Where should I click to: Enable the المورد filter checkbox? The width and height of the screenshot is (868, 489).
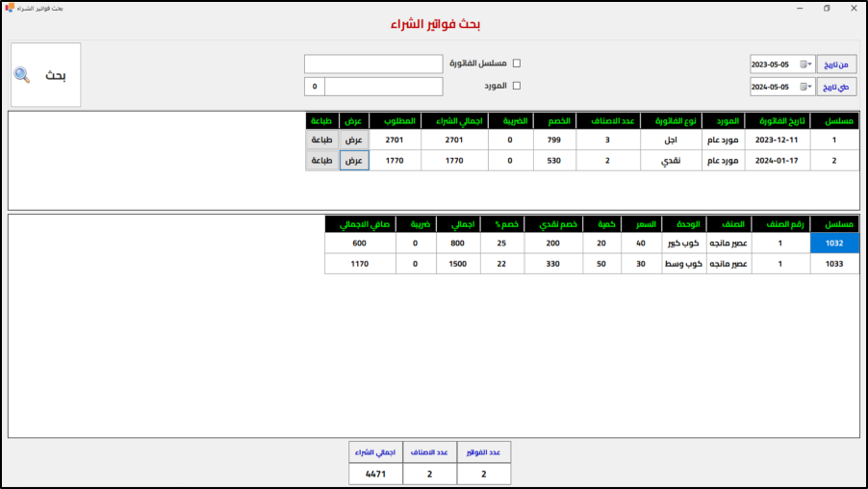(x=516, y=86)
